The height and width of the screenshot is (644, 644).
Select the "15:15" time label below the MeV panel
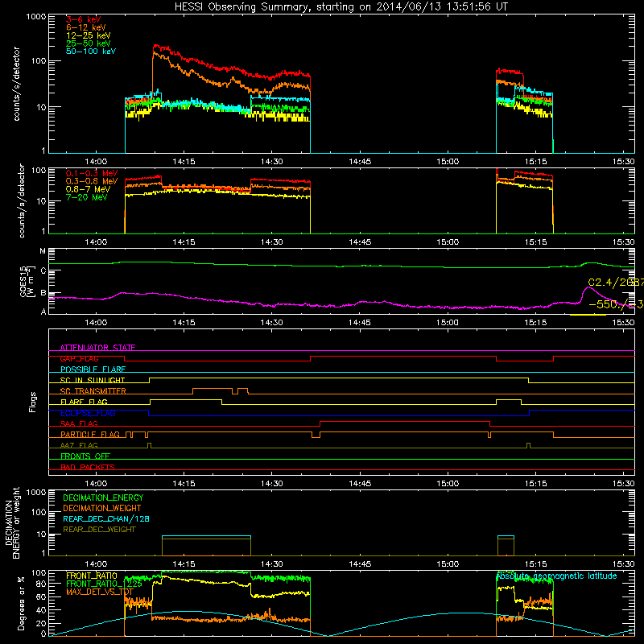(535, 242)
